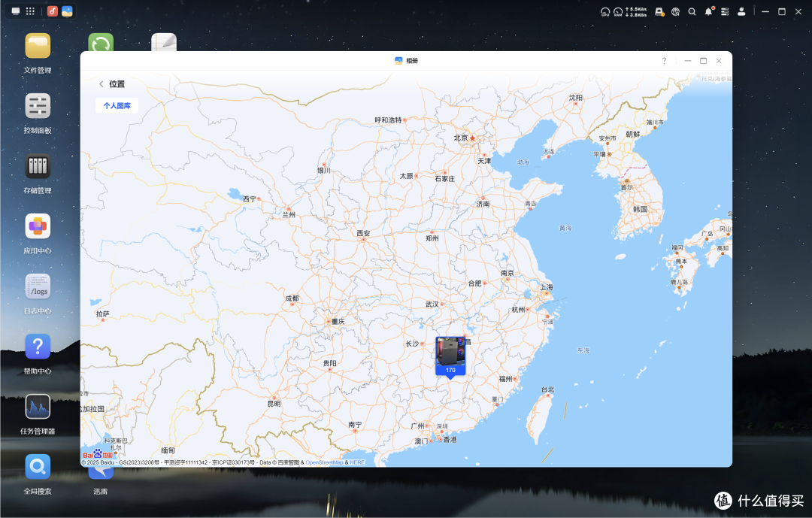Click the 杭州 label on the map
This screenshot has height=518, width=812.
(x=518, y=310)
